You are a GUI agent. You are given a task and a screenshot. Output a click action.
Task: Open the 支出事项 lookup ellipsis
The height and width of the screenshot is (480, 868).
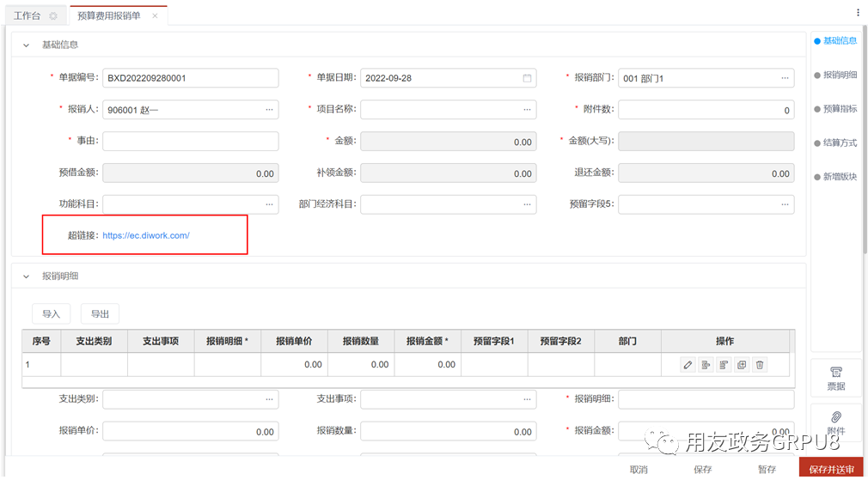click(527, 398)
